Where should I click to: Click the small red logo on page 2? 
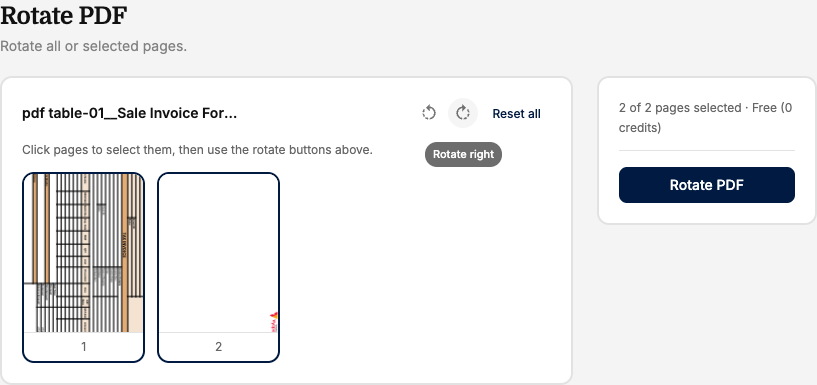[x=274, y=322]
